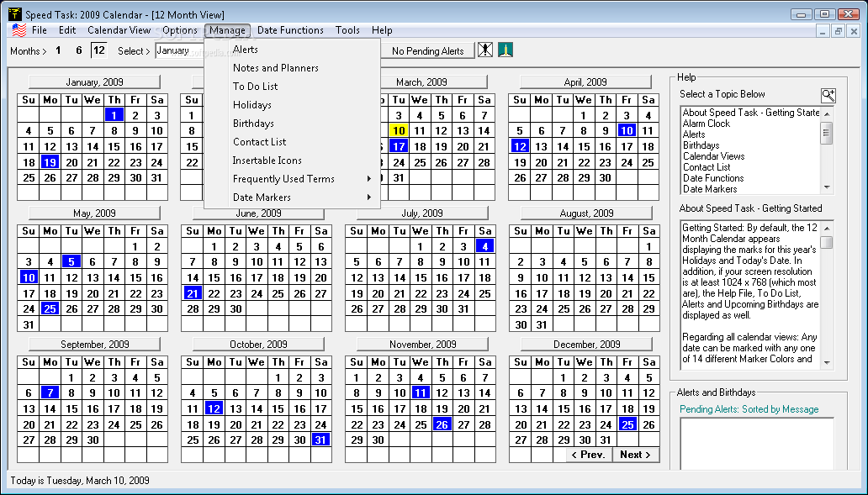The image size is (868, 495).
Task: Select April 10 marked date
Action: pyautogui.click(x=626, y=130)
